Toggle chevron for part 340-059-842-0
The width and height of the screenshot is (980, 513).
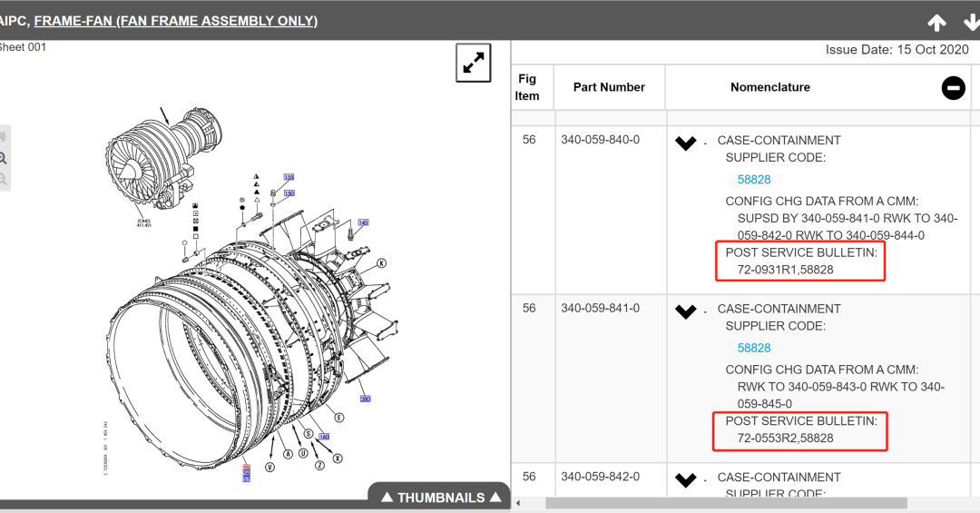(686, 479)
